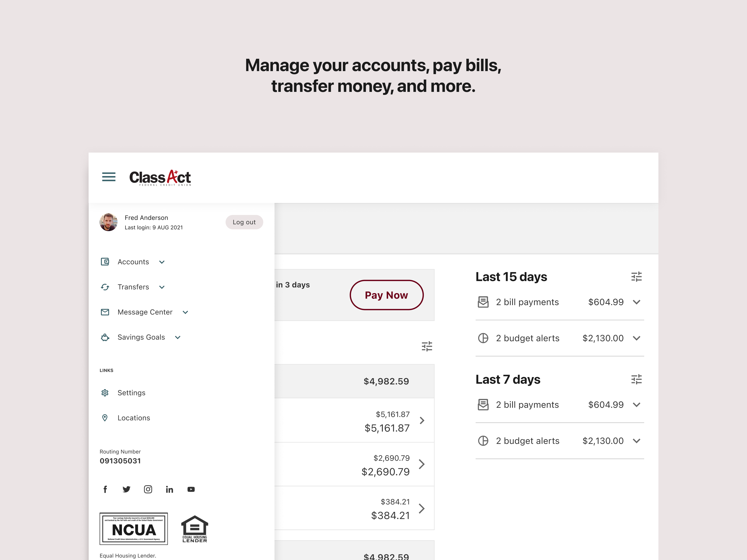This screenshot has width=747, height=560.
Task: Click the NCUA badge
Action: (x=134, y=529)
